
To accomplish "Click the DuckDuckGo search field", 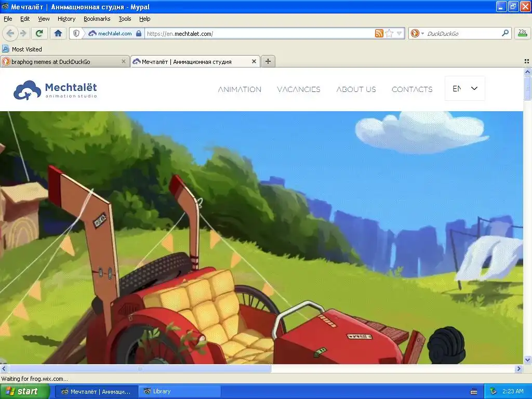I will (x=463, y=33).
